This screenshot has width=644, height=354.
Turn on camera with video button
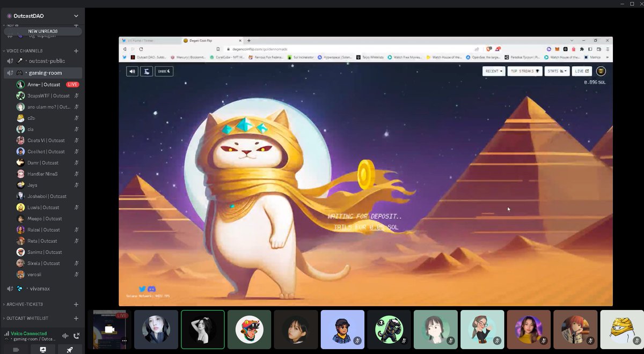16,350
